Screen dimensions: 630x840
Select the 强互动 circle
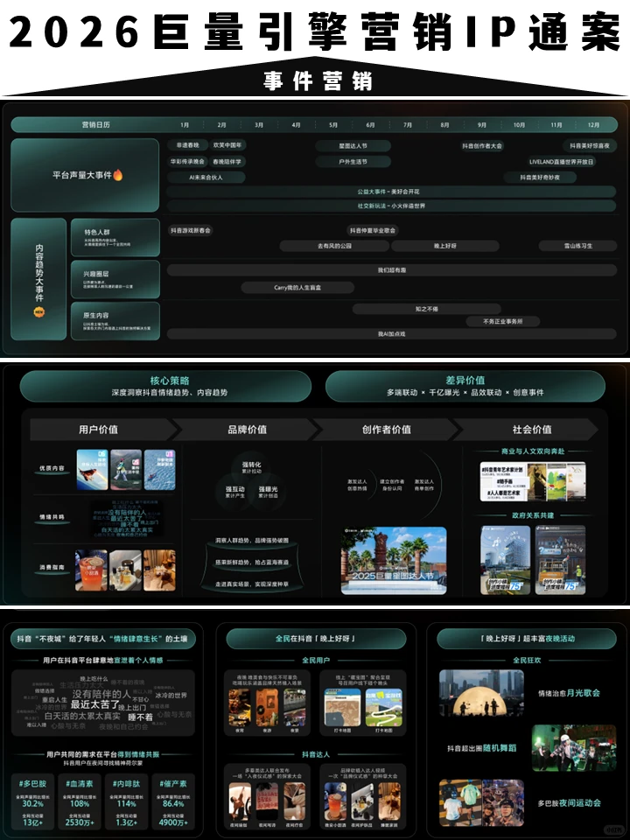coord(234,492)
